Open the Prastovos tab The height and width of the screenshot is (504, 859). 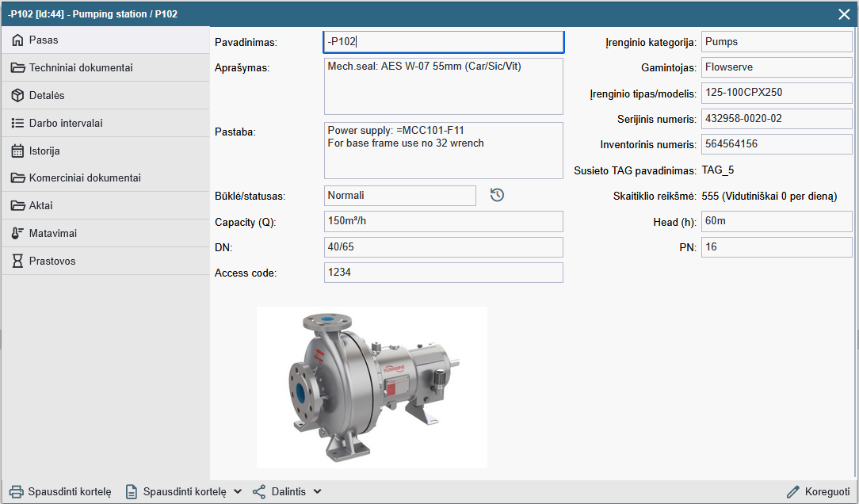point(105,262)
